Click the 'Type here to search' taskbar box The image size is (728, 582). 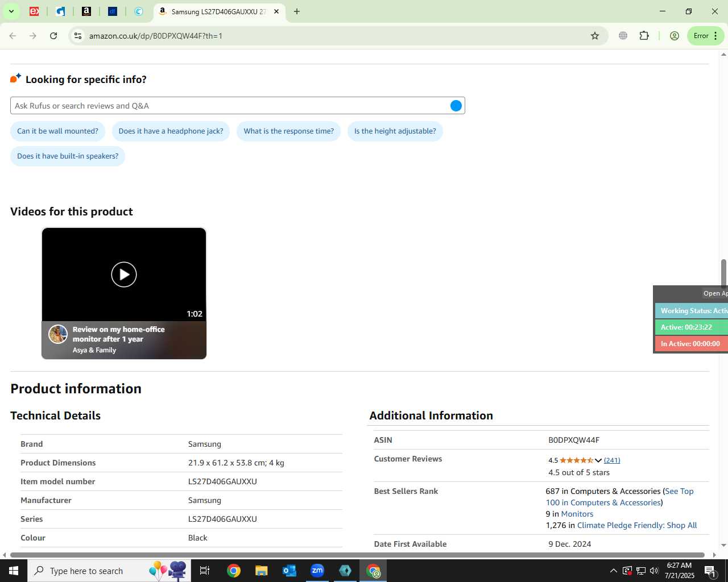[x=108, y=571]
